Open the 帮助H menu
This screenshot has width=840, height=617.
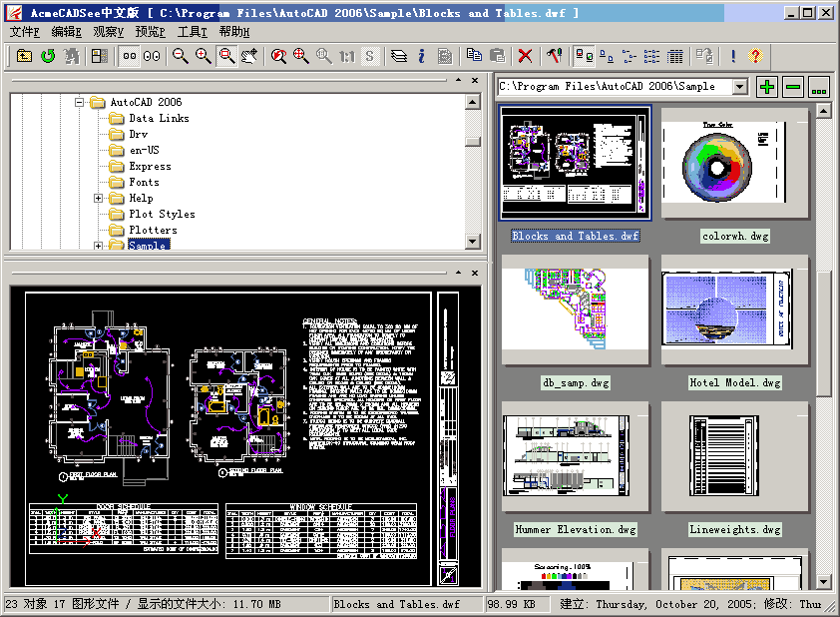click(234, 32)
